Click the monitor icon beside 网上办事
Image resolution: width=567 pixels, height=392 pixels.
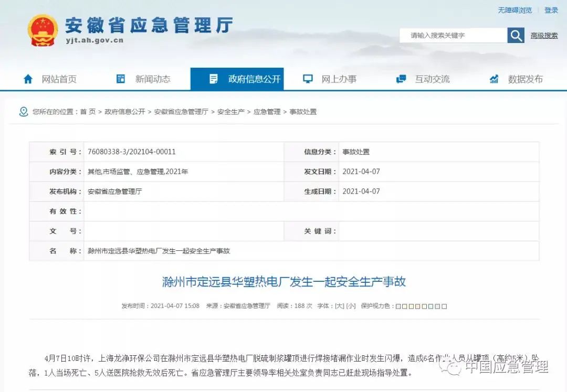pyautogui.click(x=308, y=79)
